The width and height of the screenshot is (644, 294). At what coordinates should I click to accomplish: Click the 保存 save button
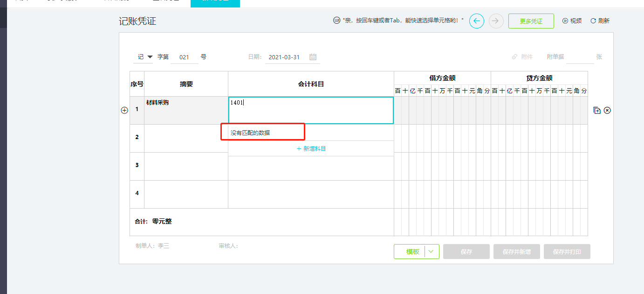(x=466, y=252)
